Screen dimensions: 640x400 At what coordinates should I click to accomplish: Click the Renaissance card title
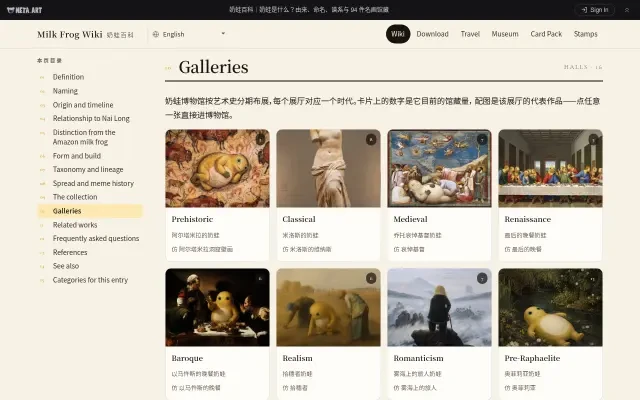pyautogui.click(x=527, y=219)
